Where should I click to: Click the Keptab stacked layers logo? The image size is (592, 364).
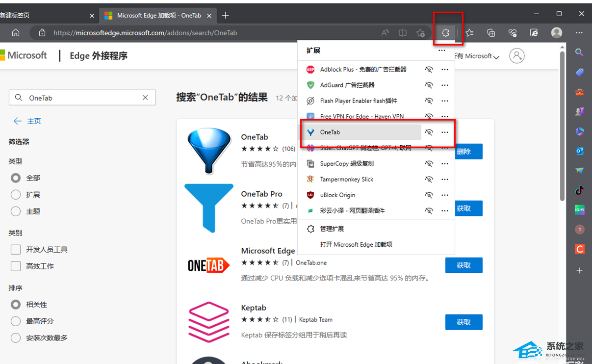tap(209, 322)
